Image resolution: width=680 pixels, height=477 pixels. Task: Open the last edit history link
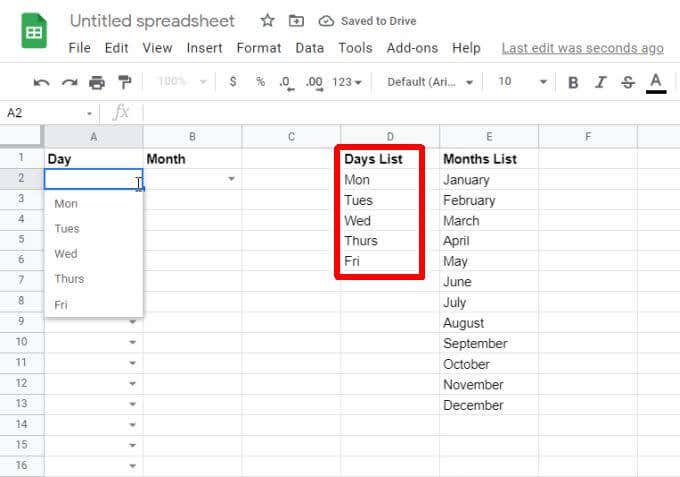click(582, 48)
